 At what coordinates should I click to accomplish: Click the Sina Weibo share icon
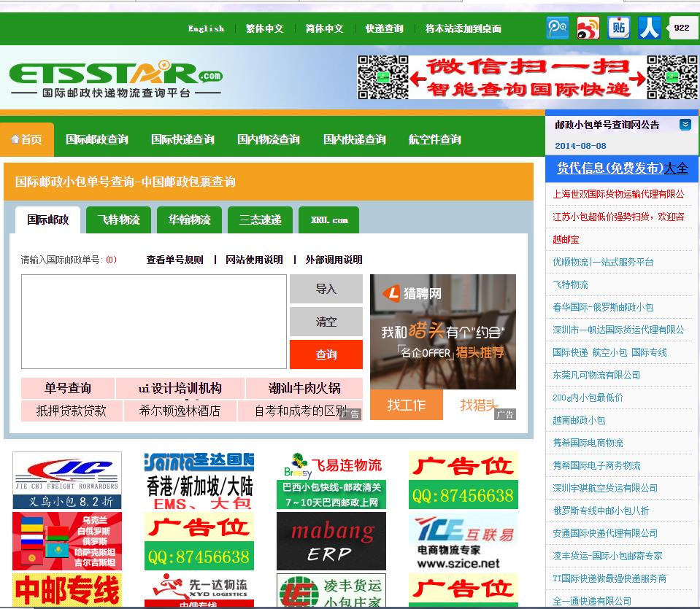click(x=588, y=28)
